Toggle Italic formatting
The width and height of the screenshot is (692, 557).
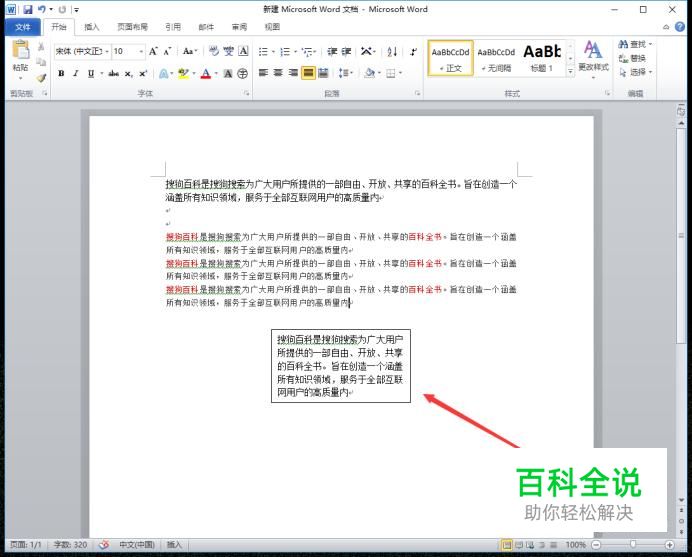point(75,73)
